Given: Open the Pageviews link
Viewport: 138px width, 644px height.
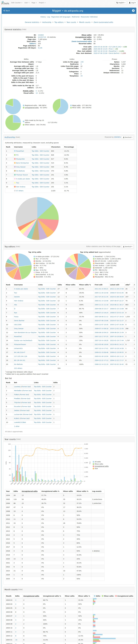Looking at the screenshot, I should pos(55,17).
